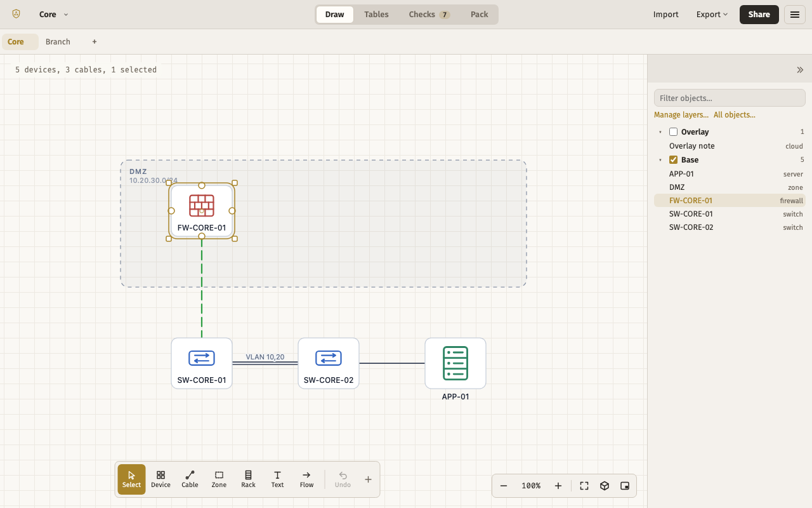Click the Undo button

[x=343, y=479]
